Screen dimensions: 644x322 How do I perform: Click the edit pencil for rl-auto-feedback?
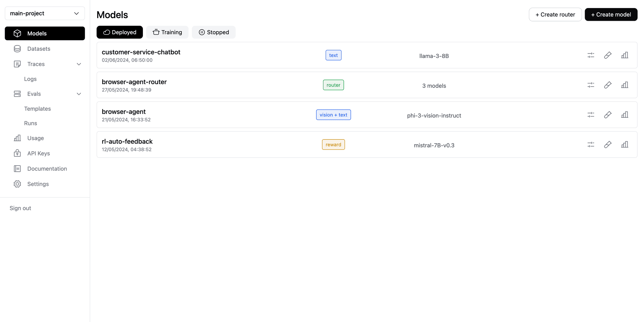tap(608, 145)
